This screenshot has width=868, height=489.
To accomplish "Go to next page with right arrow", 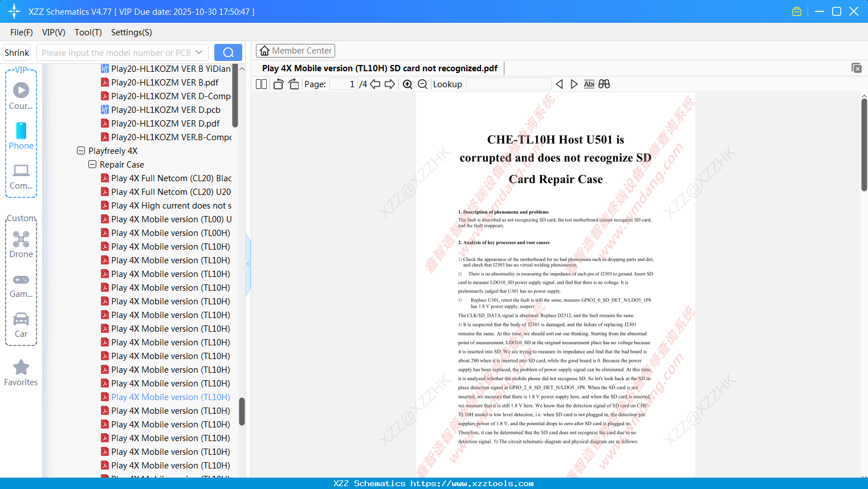I will [x=390, y=84].
